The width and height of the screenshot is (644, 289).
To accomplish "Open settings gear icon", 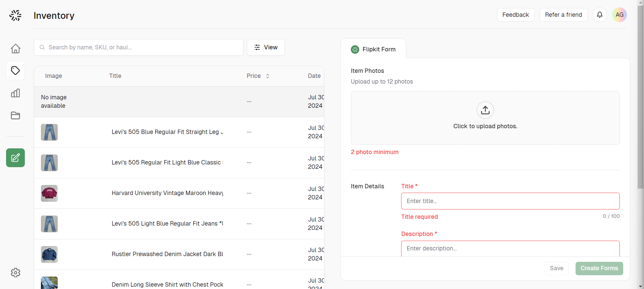I will [x=15, y=273].
